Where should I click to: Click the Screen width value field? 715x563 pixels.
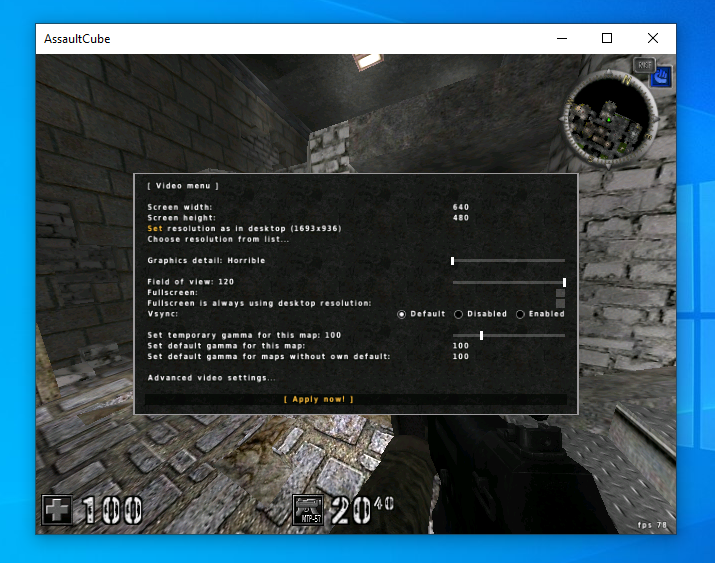[460, 207]
